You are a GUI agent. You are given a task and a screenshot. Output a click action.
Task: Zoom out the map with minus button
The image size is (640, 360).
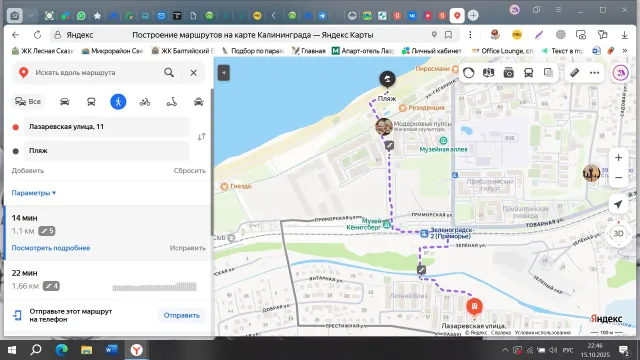pyautogui.click(x=618, y=178)
